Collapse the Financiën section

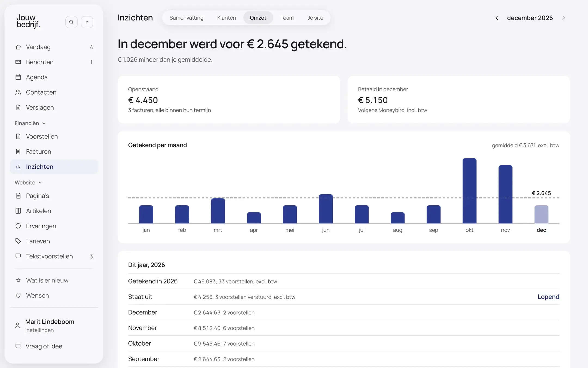pyautogui.click(x=30, y=123)
